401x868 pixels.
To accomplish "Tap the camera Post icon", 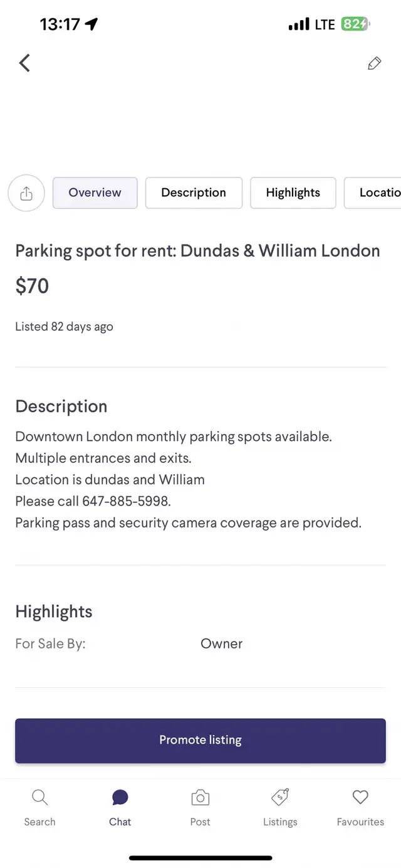I will coord(200,798).
